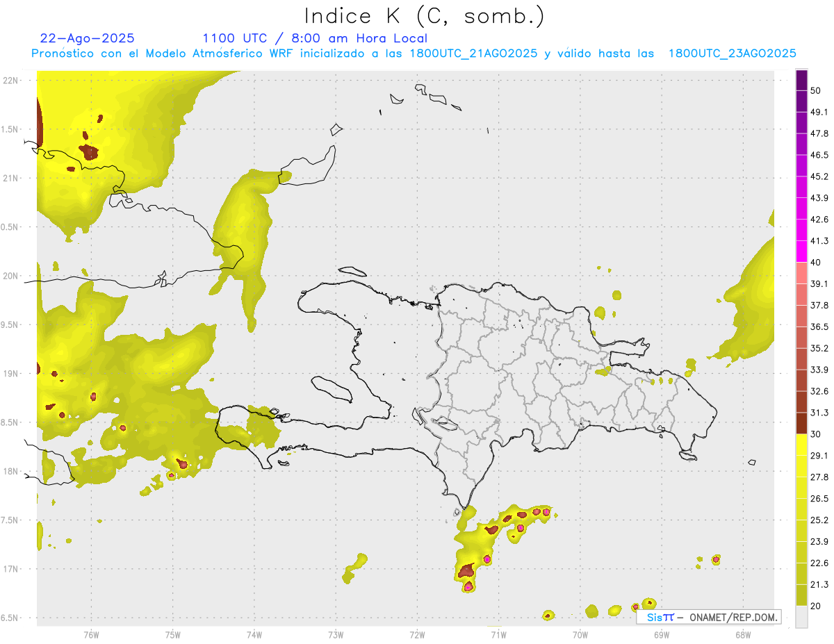This screenshot has width=834, height=644.
Task: Click the color bar value '30'
Action: click(817, 434)
